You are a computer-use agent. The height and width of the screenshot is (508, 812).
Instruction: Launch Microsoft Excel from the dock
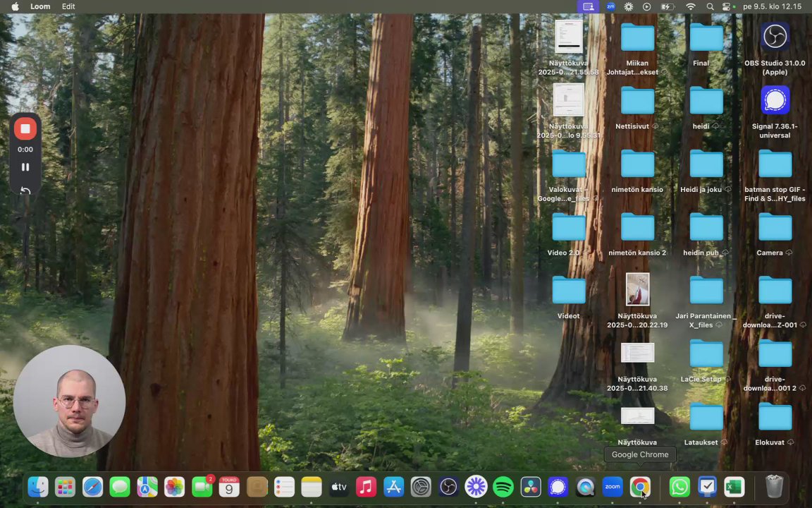734,487
